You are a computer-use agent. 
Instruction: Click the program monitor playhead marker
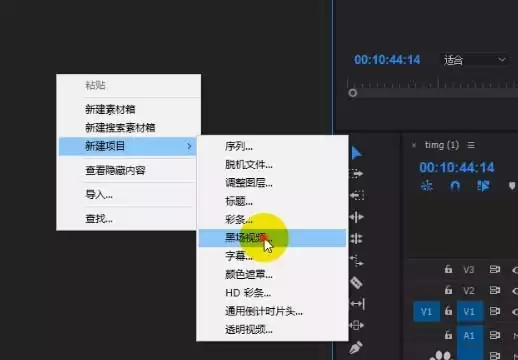(353, 93)
